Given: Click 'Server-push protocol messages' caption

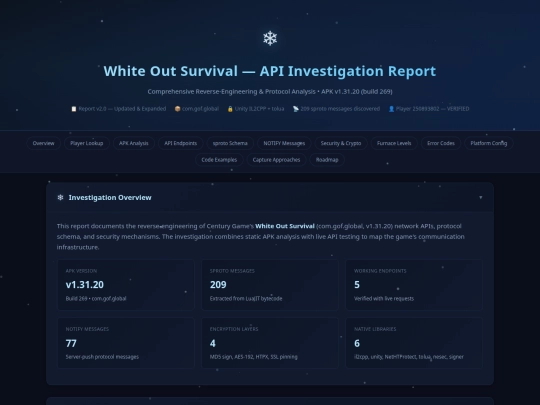Looking at the screenshot, I should coord(102,357).
